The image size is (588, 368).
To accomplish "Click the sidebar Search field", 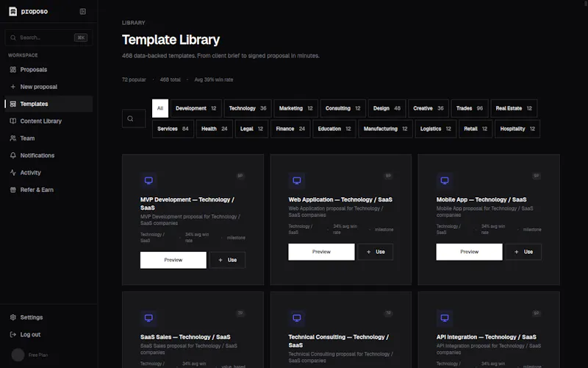I will [49, 38].
